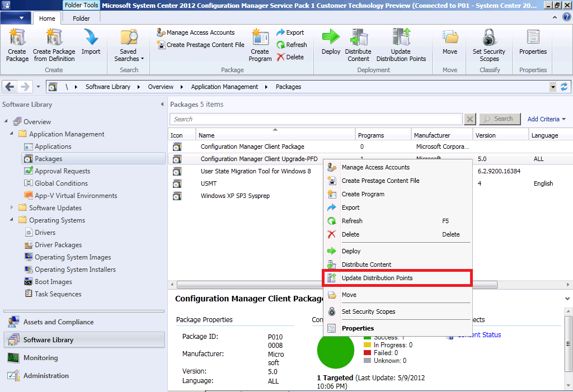
Task: Open the Assets and Compliance workspace
Action: (84, 322)
